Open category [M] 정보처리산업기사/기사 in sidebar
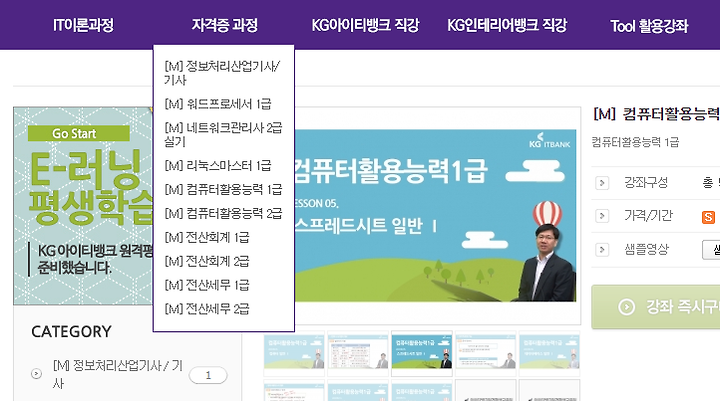720x401 pixels. point(118,374)
